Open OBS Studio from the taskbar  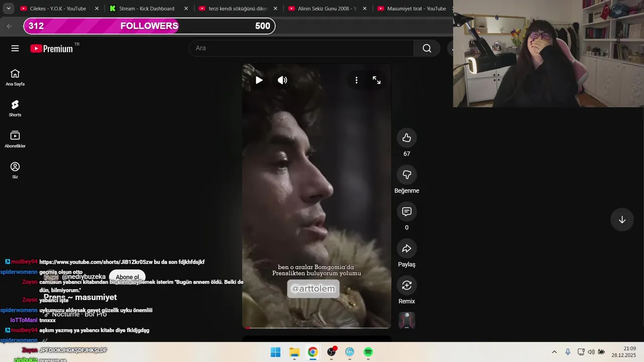click(x=332, y=352)
